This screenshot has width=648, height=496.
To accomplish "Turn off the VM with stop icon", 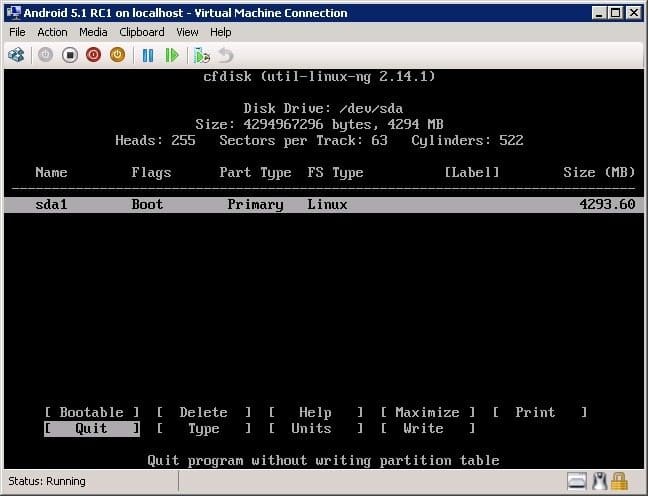I will pyautogui.click(x=70, y=55).
